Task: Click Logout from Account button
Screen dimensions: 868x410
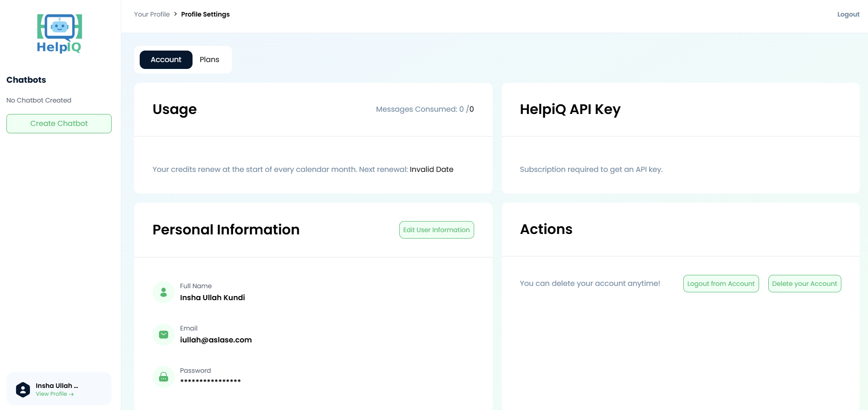Action: pyautogui.click(x=721, y=284)
